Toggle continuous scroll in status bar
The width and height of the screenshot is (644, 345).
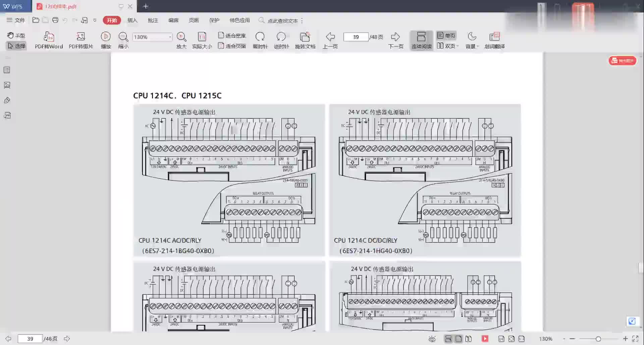[448, 339]
